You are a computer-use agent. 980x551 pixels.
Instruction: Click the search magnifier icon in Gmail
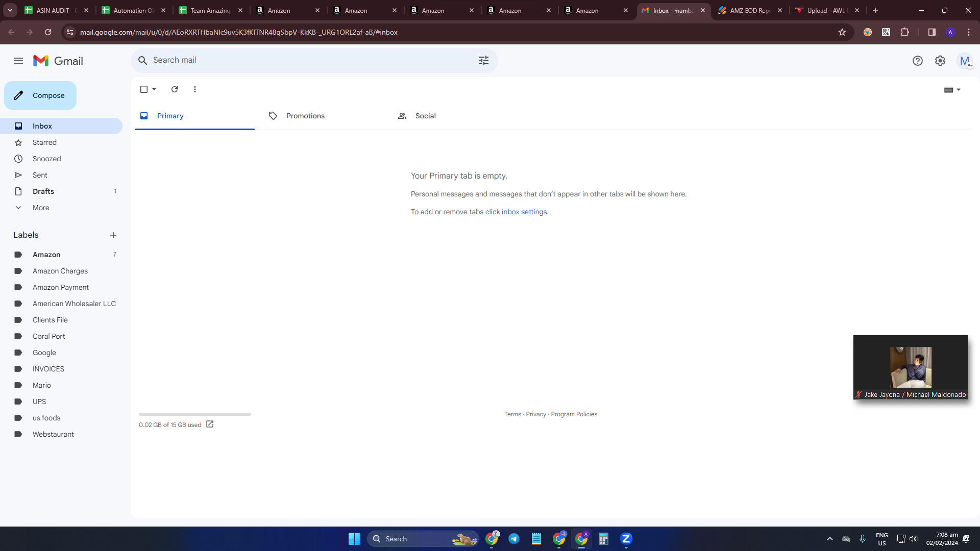143,60
